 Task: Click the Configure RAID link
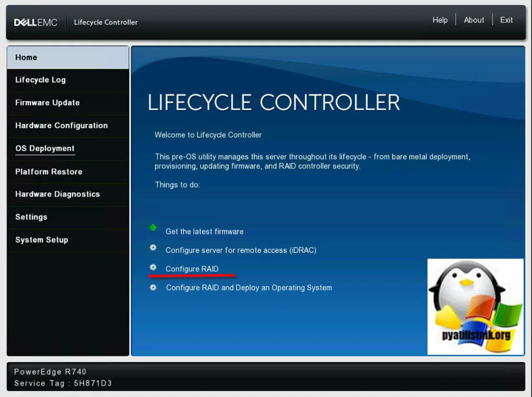click(x=192, y=269)
